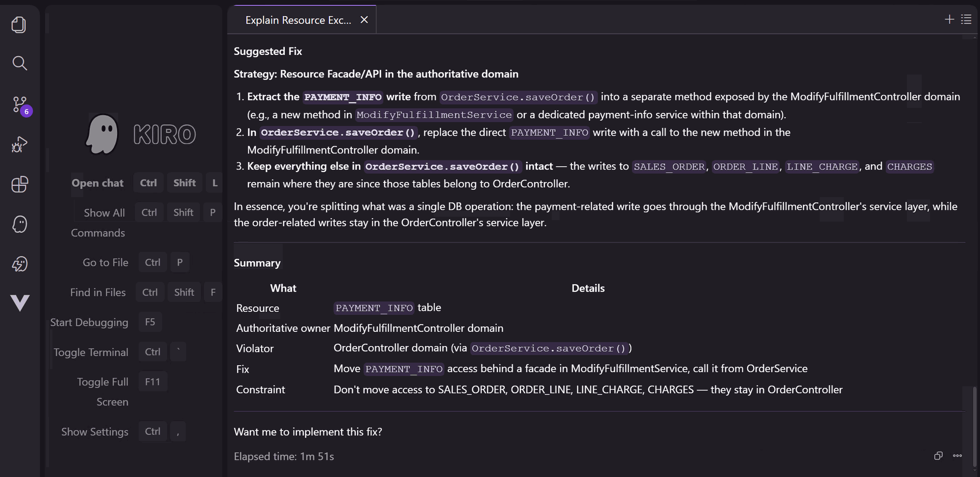Open the chat history list icon
980x477 pixels.
coord(966,19)
